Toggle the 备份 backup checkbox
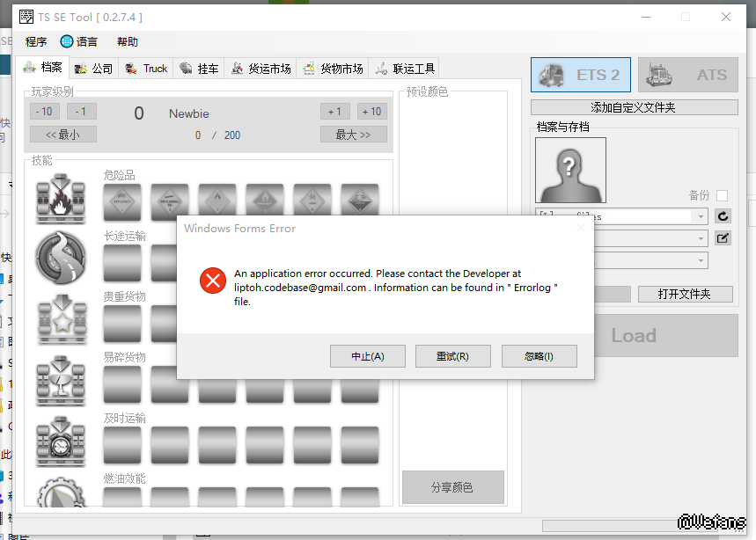This screenshot has height=540, width=756. (722, 195)
